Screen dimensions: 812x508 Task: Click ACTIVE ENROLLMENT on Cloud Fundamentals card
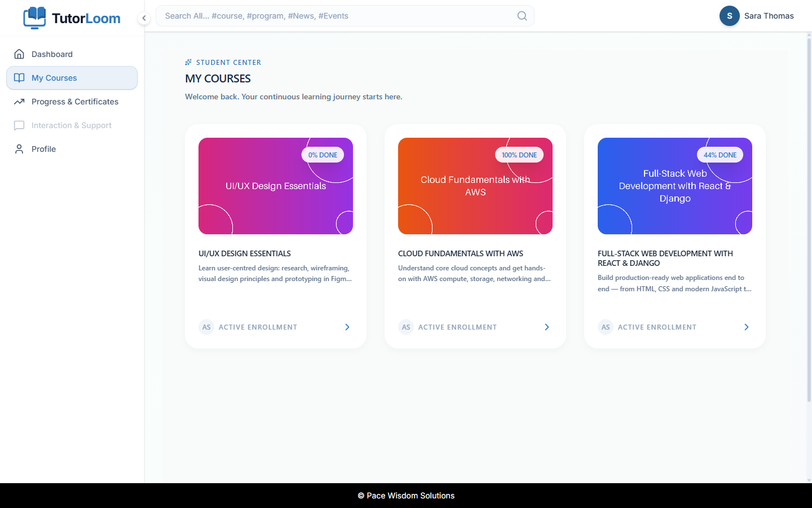point(457,327)
